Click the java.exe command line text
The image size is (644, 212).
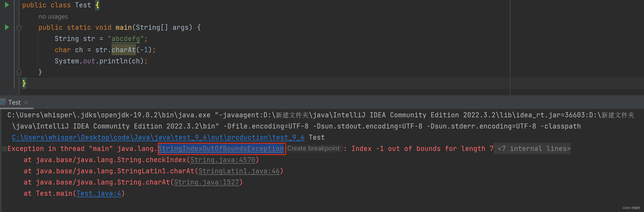(x=109, y=115)
